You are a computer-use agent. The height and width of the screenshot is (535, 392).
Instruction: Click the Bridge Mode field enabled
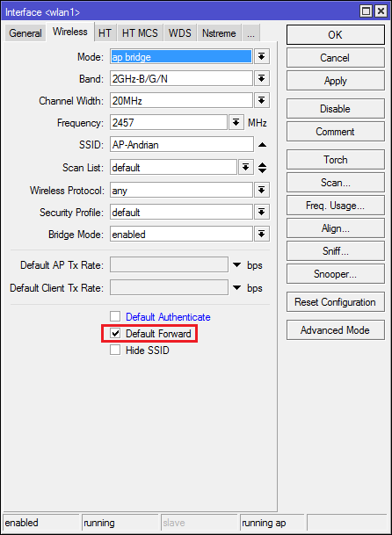[181, 234]
